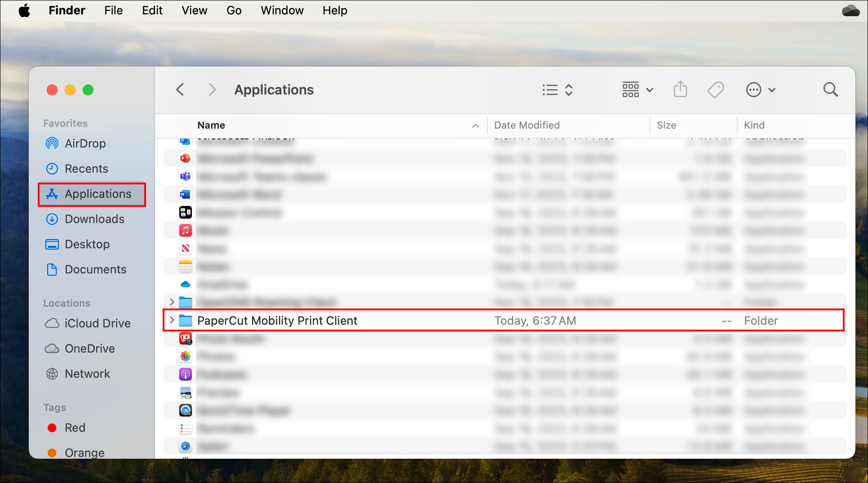This screenshot has height=483, width=868.
Task: Go forward with the right chevron
Action: pyautogui.click(x=212, y=90)
